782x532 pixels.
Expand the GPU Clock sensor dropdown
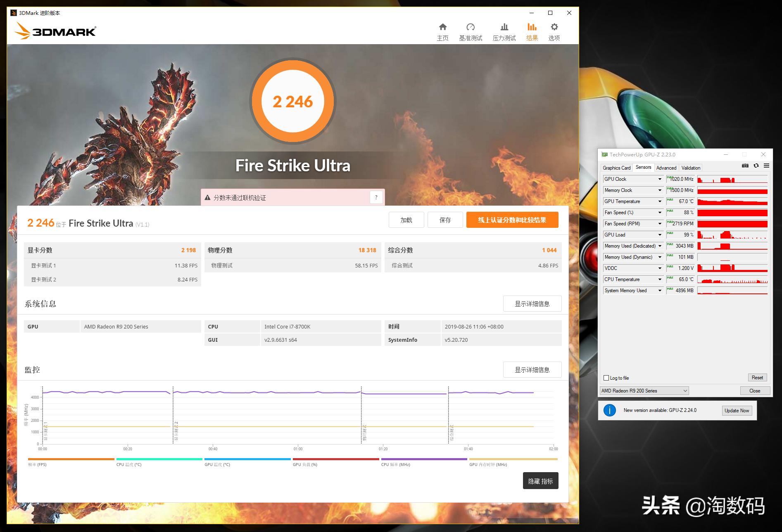tap(660, 179)
